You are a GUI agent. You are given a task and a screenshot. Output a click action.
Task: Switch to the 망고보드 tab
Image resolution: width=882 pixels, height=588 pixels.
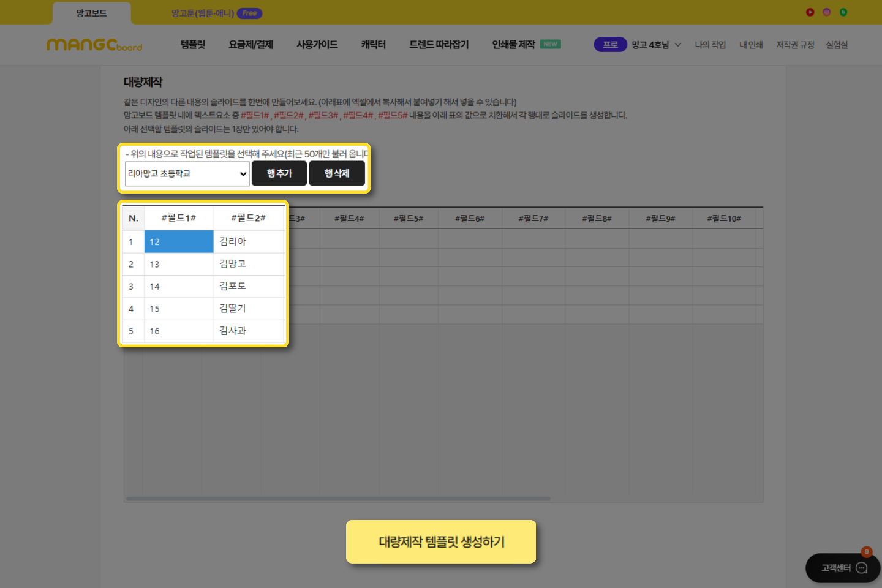pos(91,13)
